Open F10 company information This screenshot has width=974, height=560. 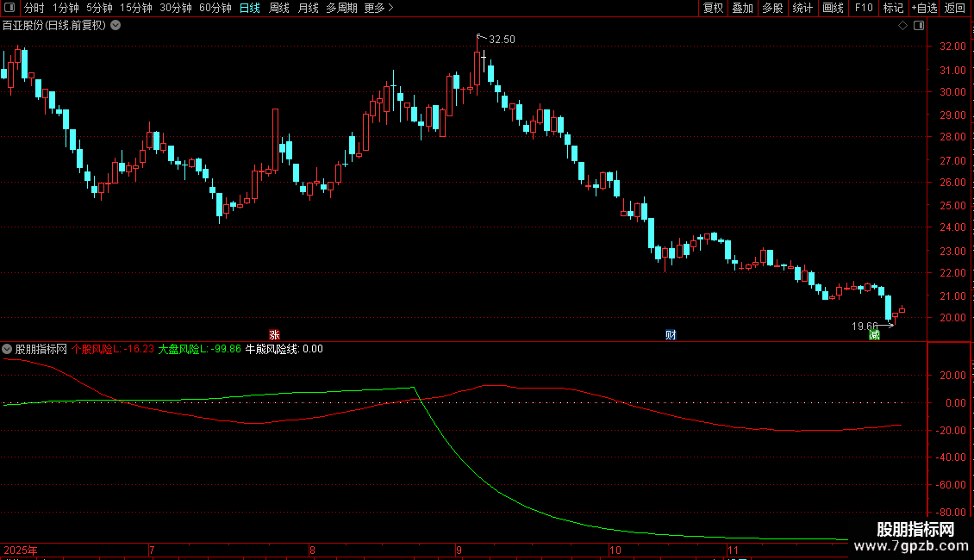coord(864,8)
